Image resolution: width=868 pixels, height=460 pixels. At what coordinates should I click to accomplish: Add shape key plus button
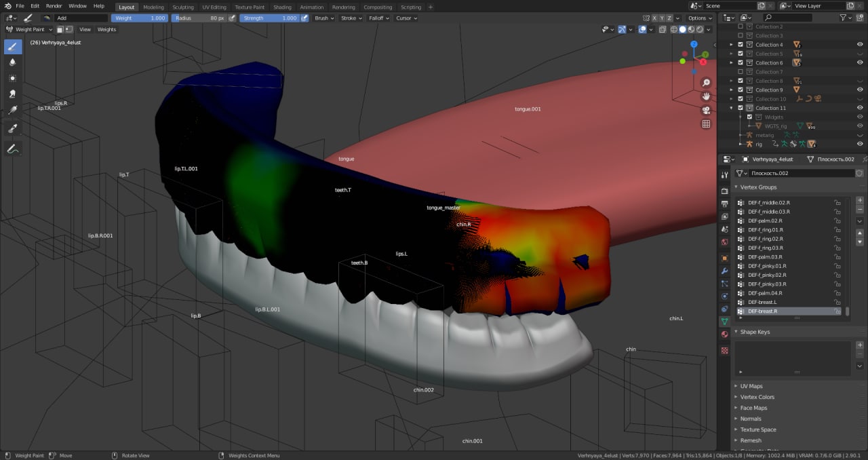coord(860,345)
